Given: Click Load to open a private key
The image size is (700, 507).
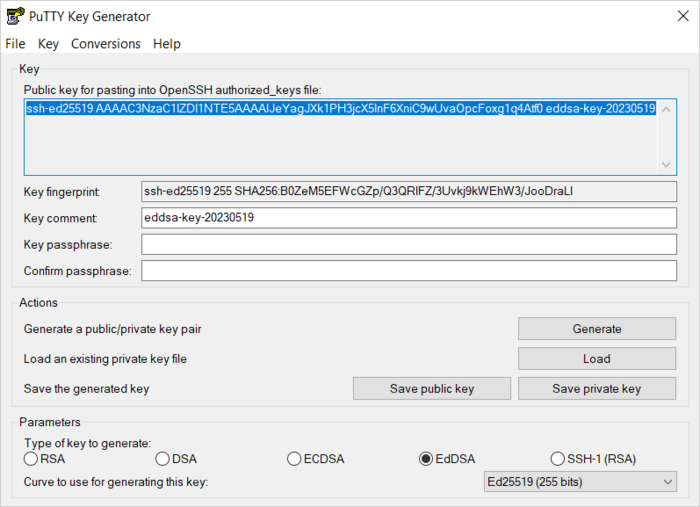Looking at the screenshot, I should (x=596, y=358).
